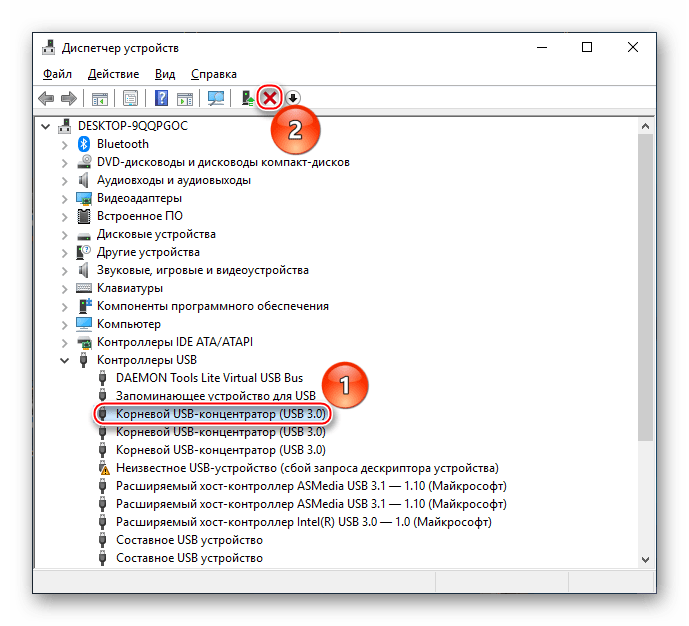
Task: Click the Компоненты программного обеспечения icon
Action: point(84,306)
